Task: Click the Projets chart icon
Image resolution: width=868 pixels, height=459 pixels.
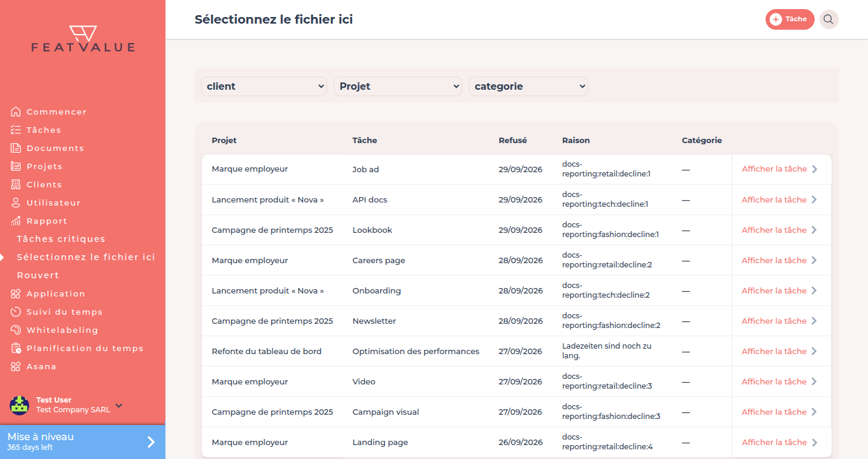Action: coord(16,166)
